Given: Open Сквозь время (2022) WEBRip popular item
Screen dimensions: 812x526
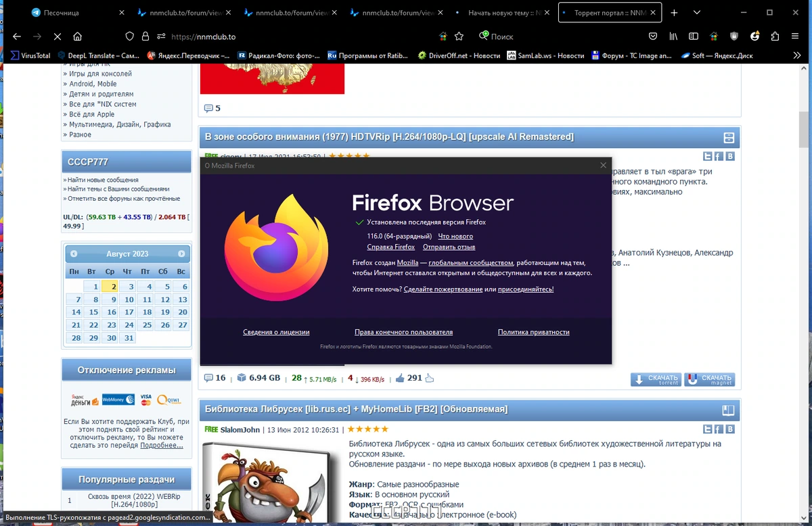Looking at the screenshot, I should click(133, 500).
